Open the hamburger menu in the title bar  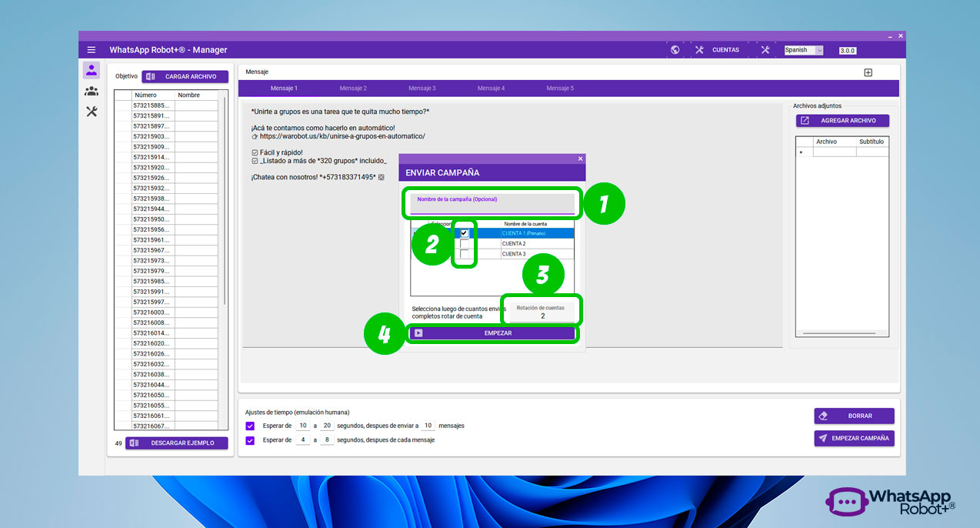coord(92,50)
